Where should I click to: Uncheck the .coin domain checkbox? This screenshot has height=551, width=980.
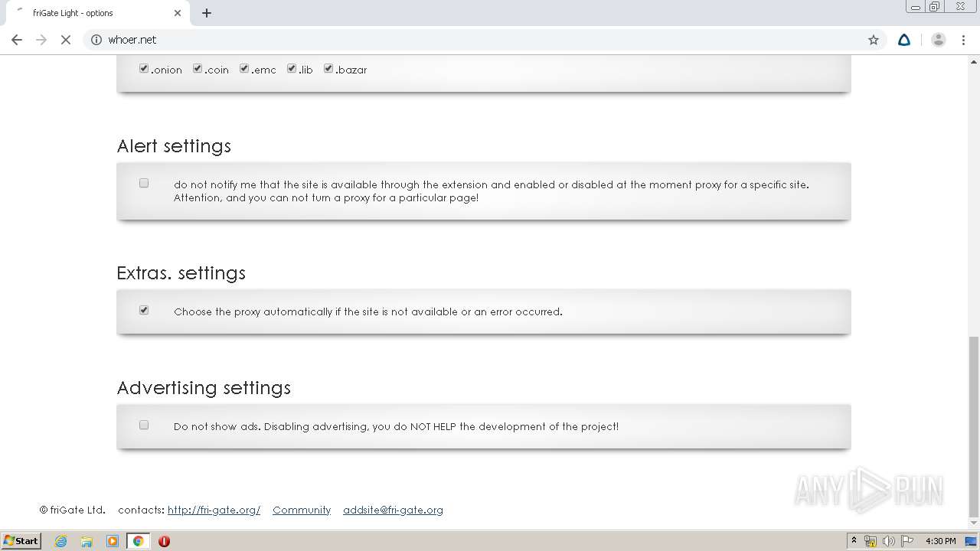coord(198,68)
